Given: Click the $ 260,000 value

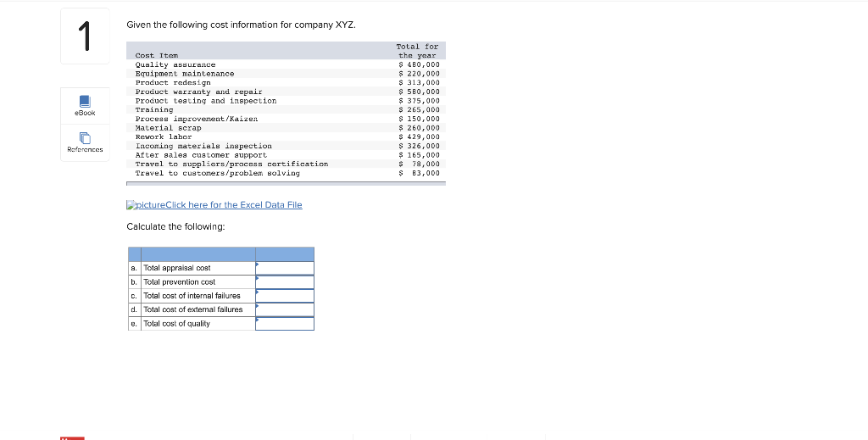Looking at the screenshot, I should tap(419, 128).
